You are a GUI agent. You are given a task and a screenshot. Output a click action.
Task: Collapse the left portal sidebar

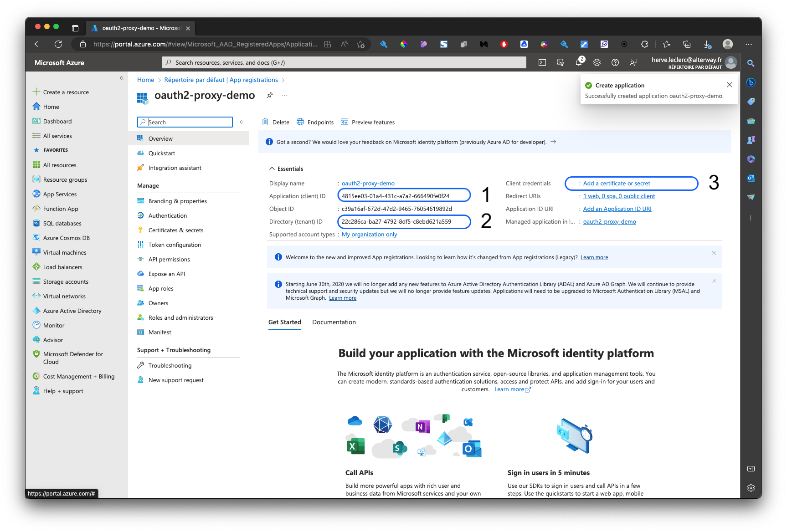[122, 78]
